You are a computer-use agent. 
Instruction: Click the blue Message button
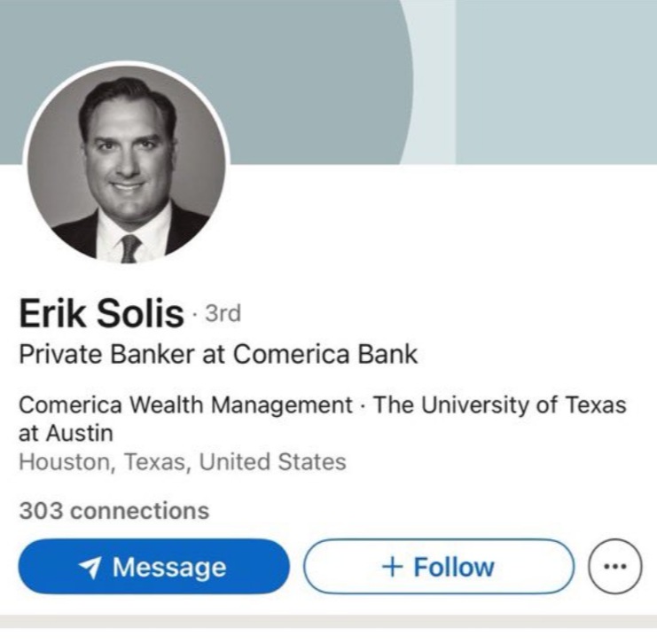pyautogui.click(x=153, y=567)
